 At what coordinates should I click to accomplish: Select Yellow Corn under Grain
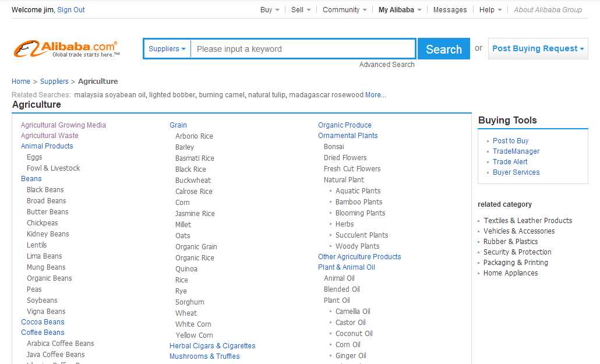point(194,335)
